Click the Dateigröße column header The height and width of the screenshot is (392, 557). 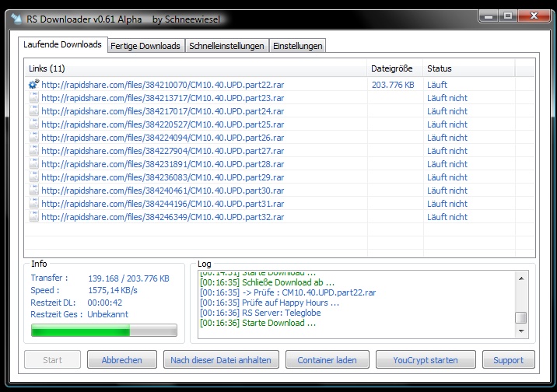click(x=394, y=68)
